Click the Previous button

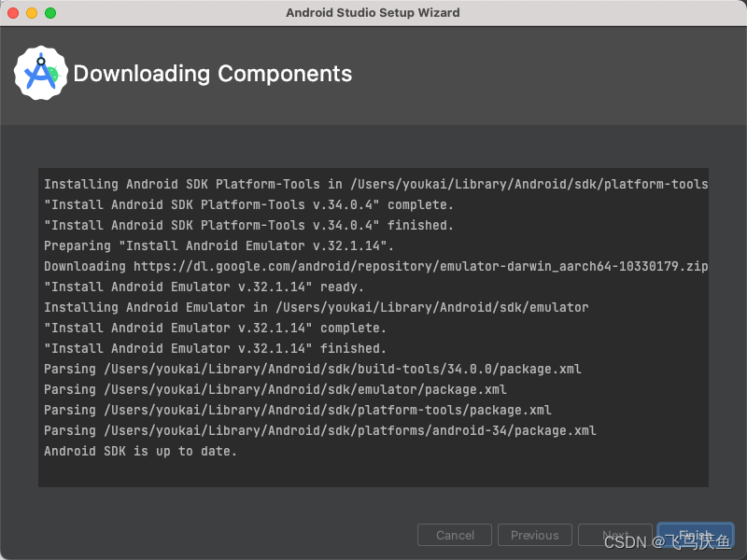[534, 535]
